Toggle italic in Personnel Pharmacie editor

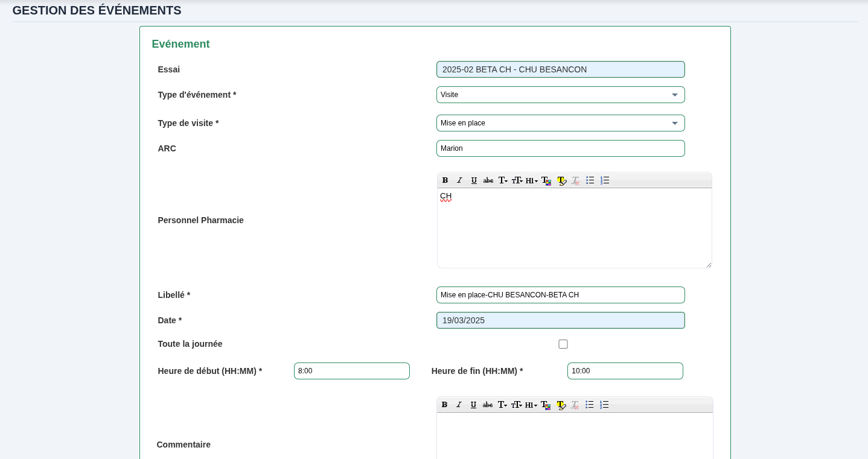pos(459,180)
